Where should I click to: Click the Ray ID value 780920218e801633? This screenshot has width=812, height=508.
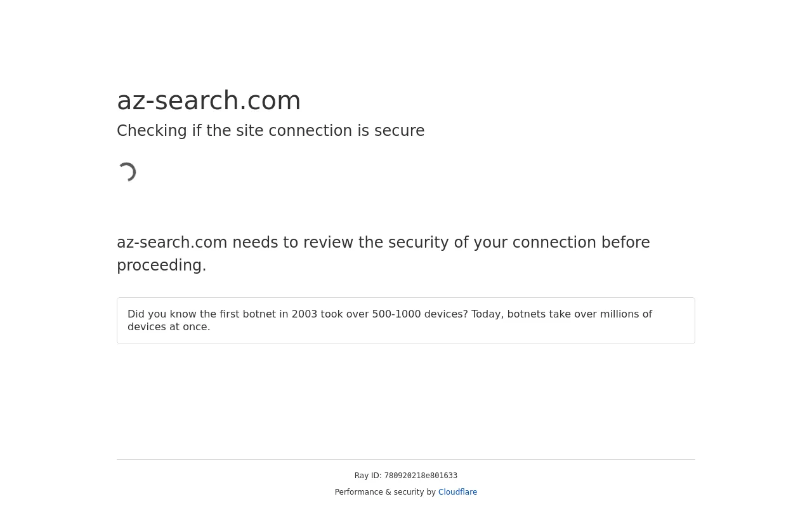click(x=421, y=476)
